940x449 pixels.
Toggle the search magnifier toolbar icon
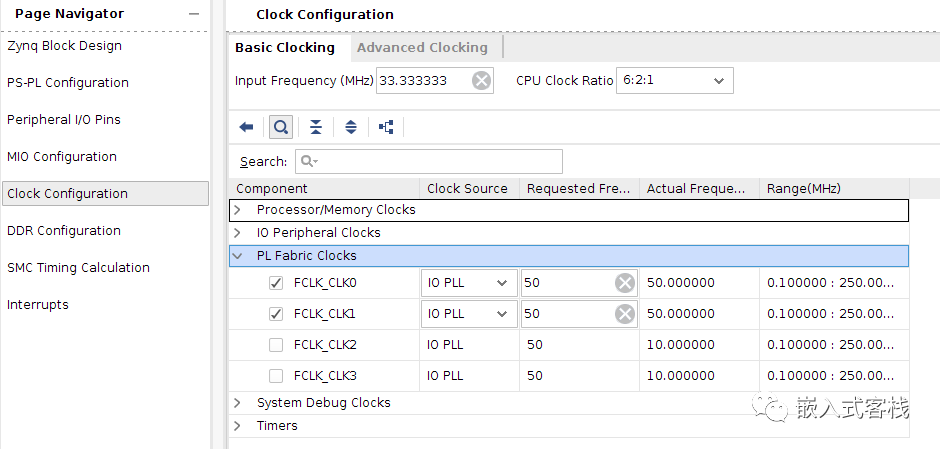pos(281,127)
